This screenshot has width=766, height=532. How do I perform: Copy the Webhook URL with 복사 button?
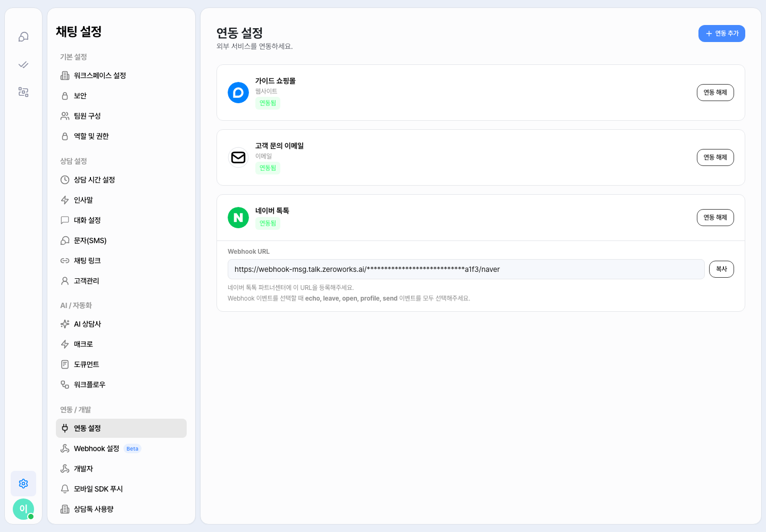pyautogui.click(x=722, y=269)
